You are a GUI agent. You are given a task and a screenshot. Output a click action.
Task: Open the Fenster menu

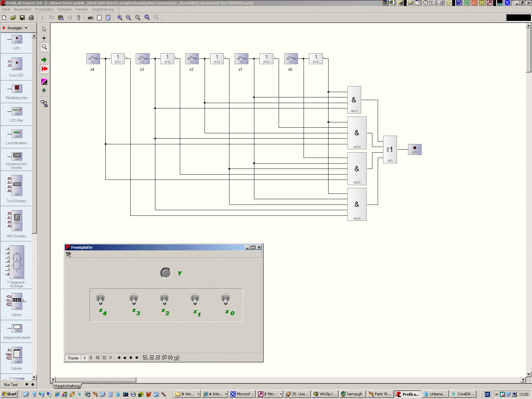coord(82,9)
